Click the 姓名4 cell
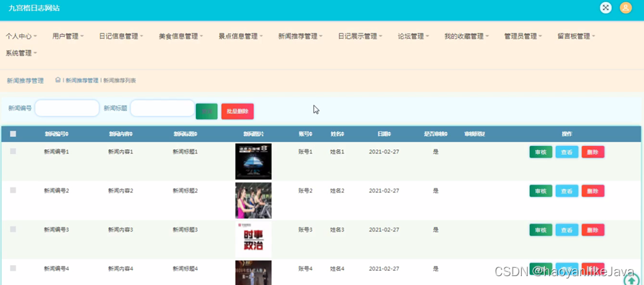The width and height of the screenshot is (644, 285). click(337, 268)
